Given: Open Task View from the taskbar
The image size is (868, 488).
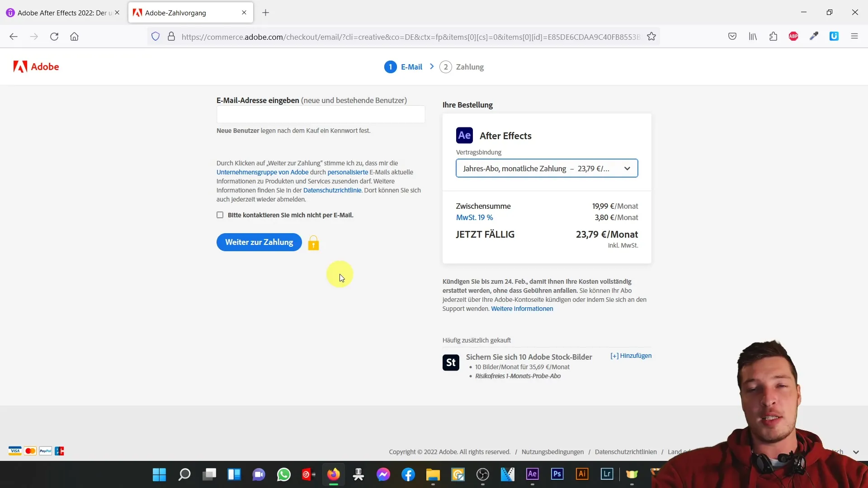Looking at the screenshot, I should click(209, 474).
